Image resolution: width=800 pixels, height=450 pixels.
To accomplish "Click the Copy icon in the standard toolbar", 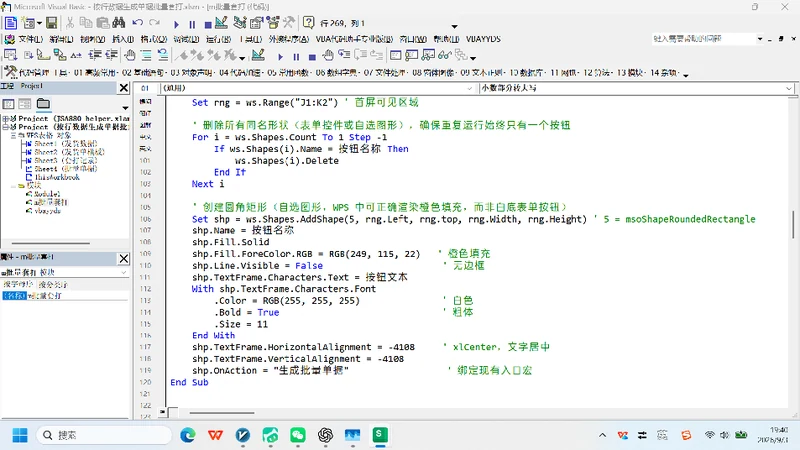I will click(x=86, y=23).
